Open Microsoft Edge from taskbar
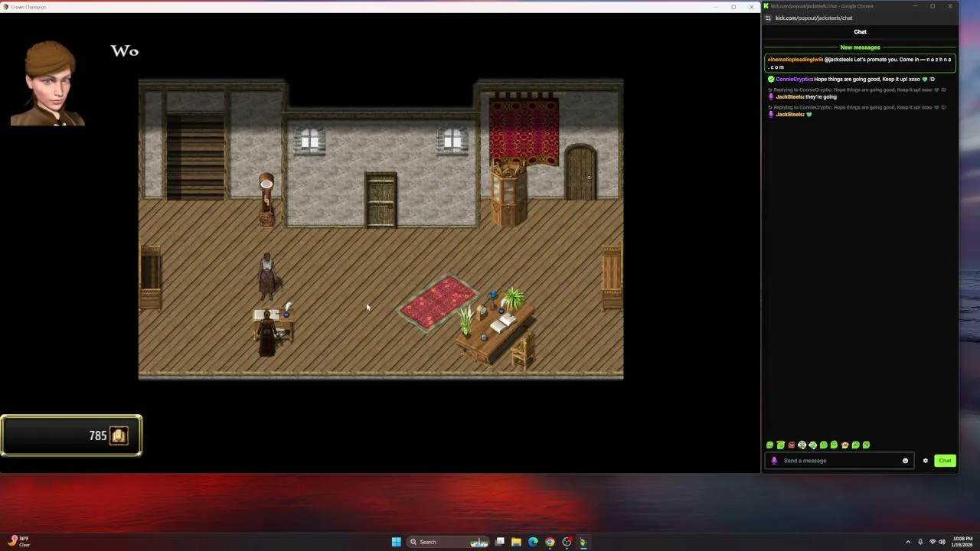The width and height of the screenshot is (980, 551). pyautogui.click(x=533, y=542)
